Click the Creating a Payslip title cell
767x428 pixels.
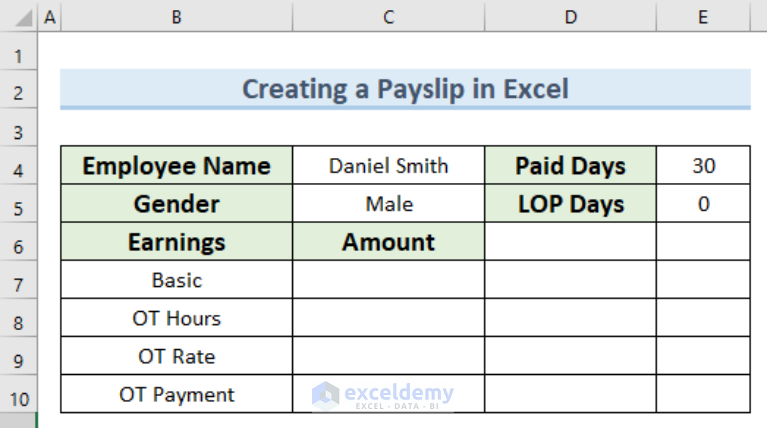[406, 89]
